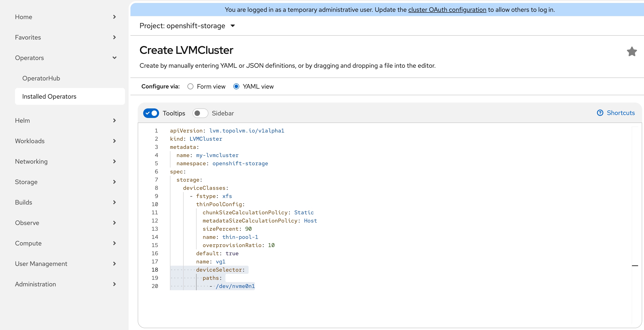Image resolution: width=644 pixels, height=330 pixels.
Task: Expand the Compute navigation section
Action: pyautogui.click(x=66, y=243)
